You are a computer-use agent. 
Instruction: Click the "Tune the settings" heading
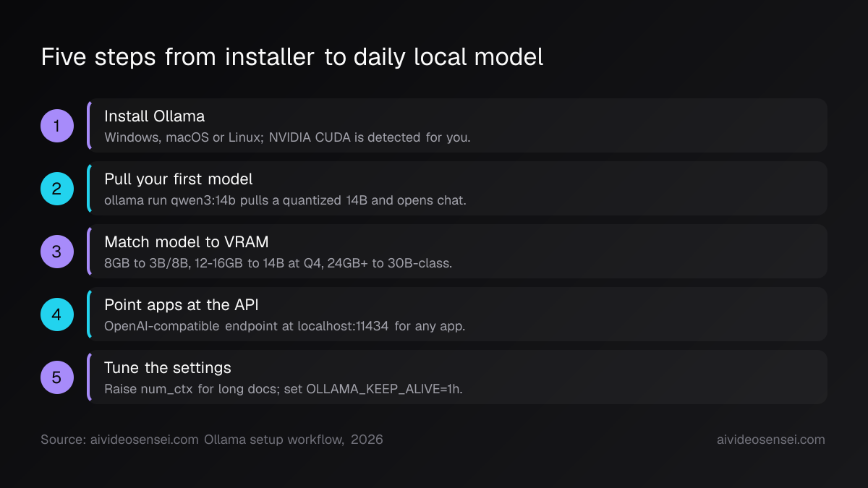coord(168,368)
